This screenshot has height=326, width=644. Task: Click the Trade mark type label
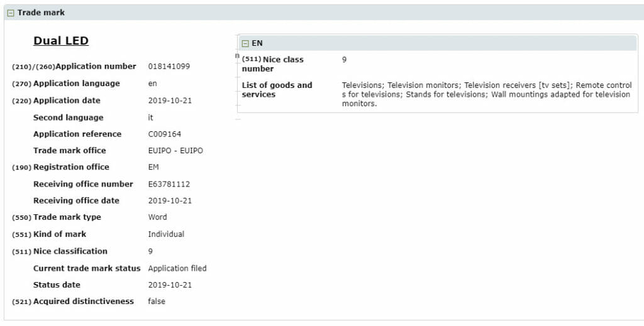67,217
